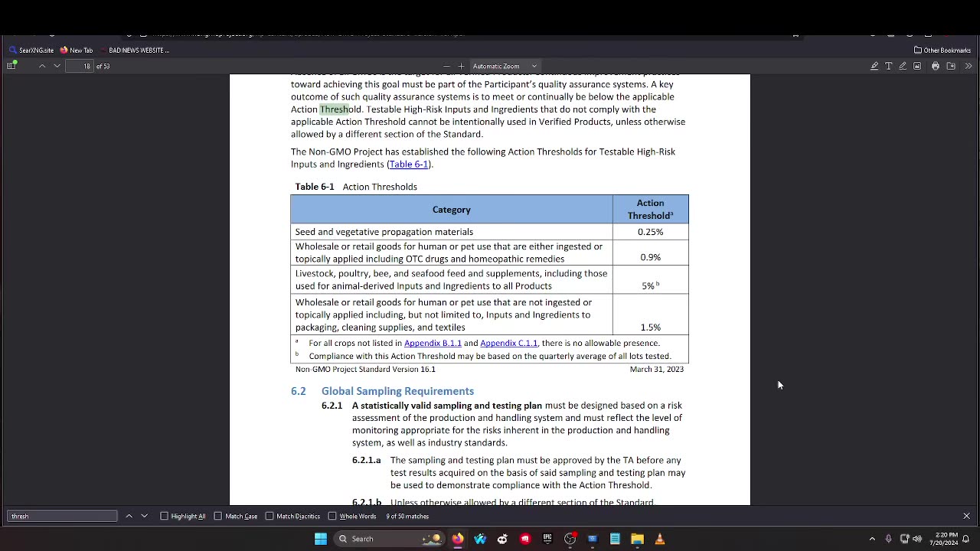Screen dimensions: 980x551
Task: Open the red square app in taskbar
Action: coord(524,539)
